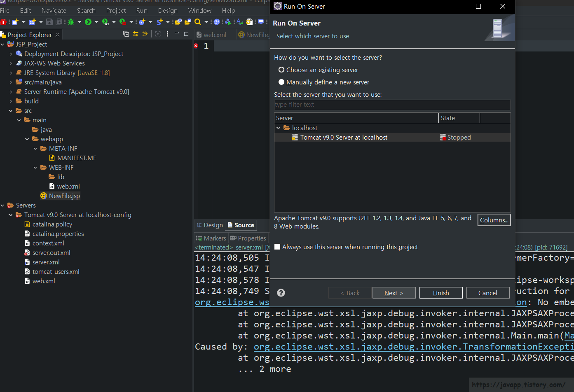This screenshot has width=574, height=392.
Task: Collapse the WEB-INF folder node
Action: [x=35, y=168]
